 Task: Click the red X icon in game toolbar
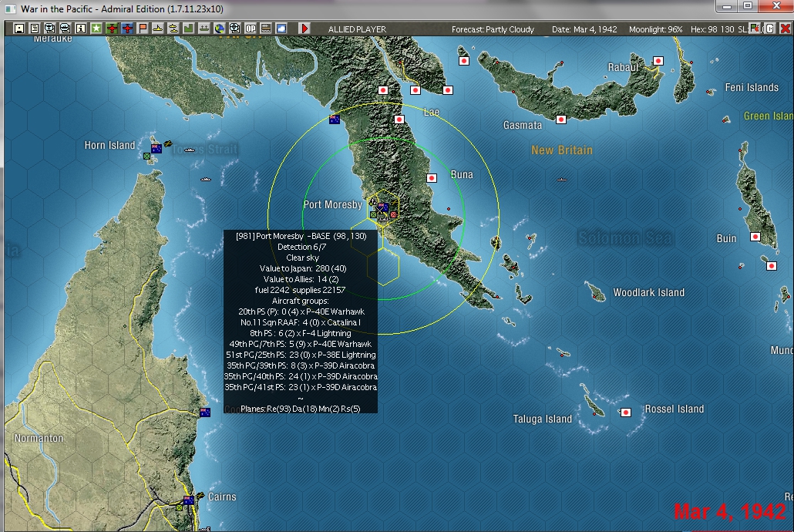[785, 29]
